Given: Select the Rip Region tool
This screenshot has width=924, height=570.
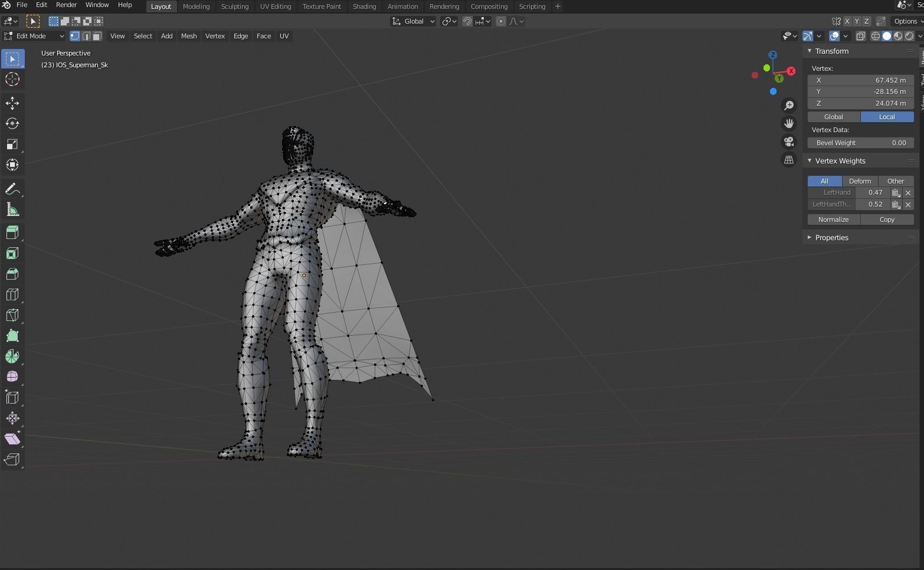Looking at the screenshot, I should pos(12,459).
